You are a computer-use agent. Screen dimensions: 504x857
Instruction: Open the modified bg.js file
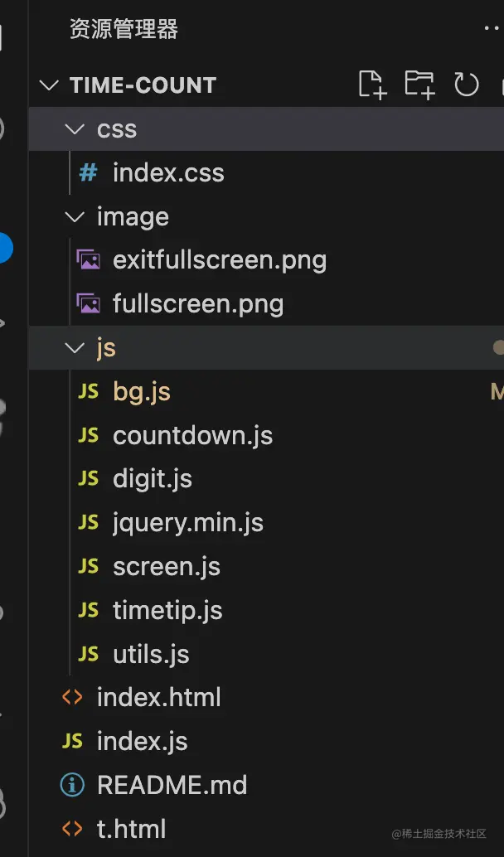coord(142,392)
